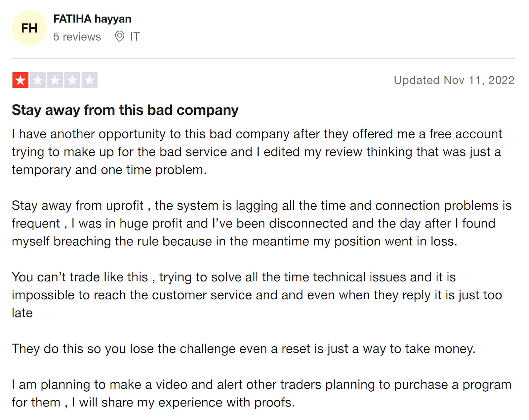Open the review title Stay away from this bad company
The width and height of the screenshot is (529, 420).
point(125,110)
